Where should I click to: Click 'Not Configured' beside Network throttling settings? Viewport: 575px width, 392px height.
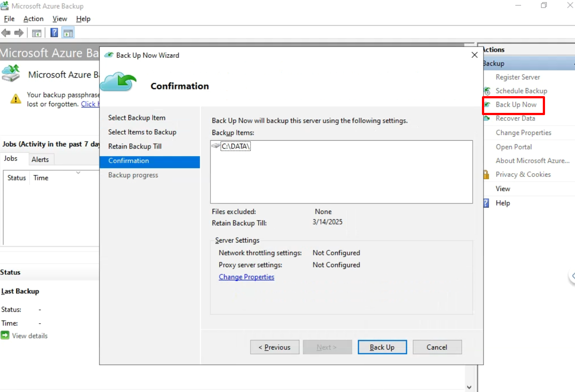pyautogui.click(x=336, y=253)
